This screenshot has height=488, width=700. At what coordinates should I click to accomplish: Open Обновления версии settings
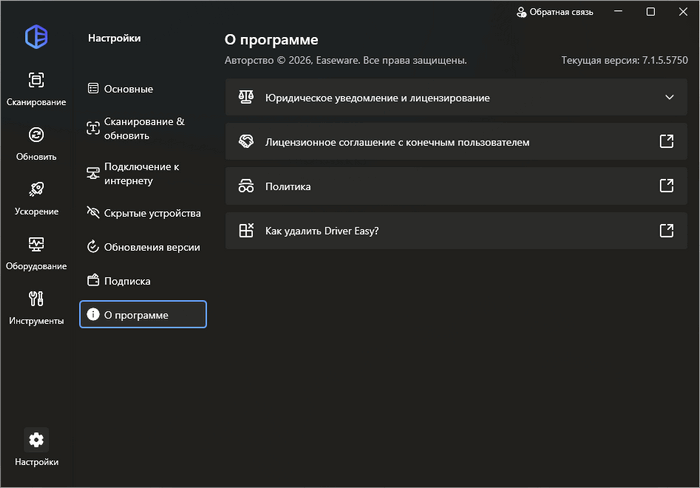(143, 247)
